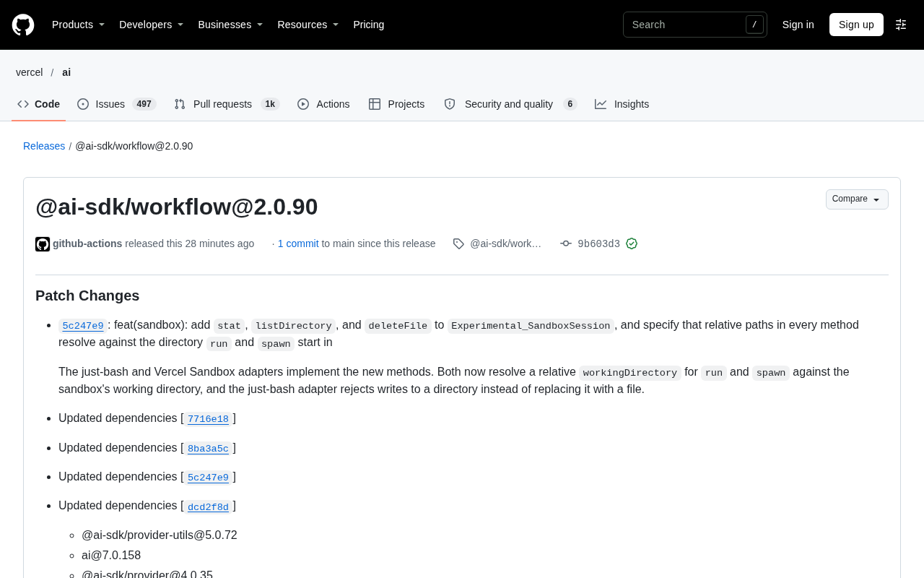
Task: Expand the Products menu
Action: tap(78, 25)
